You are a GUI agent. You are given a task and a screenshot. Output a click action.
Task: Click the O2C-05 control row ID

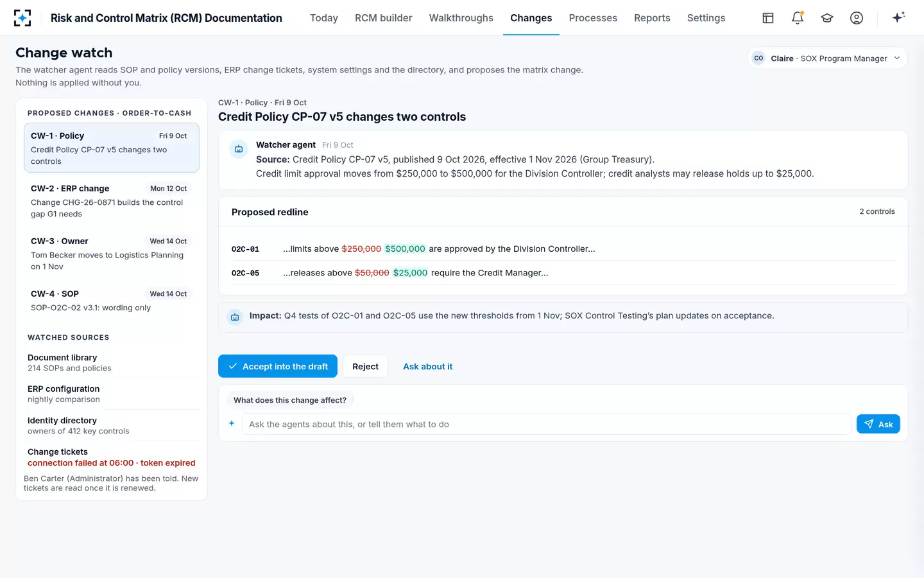coord(245,273)
